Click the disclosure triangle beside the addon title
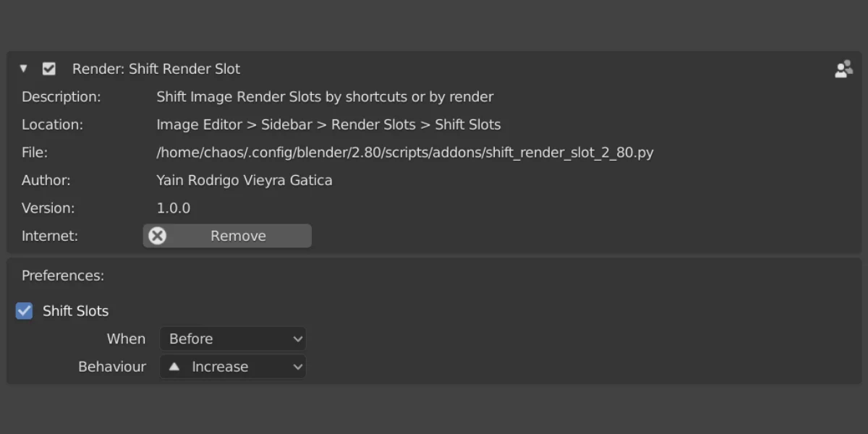Viewport: 868px width, 434px height. click(23, 68)
